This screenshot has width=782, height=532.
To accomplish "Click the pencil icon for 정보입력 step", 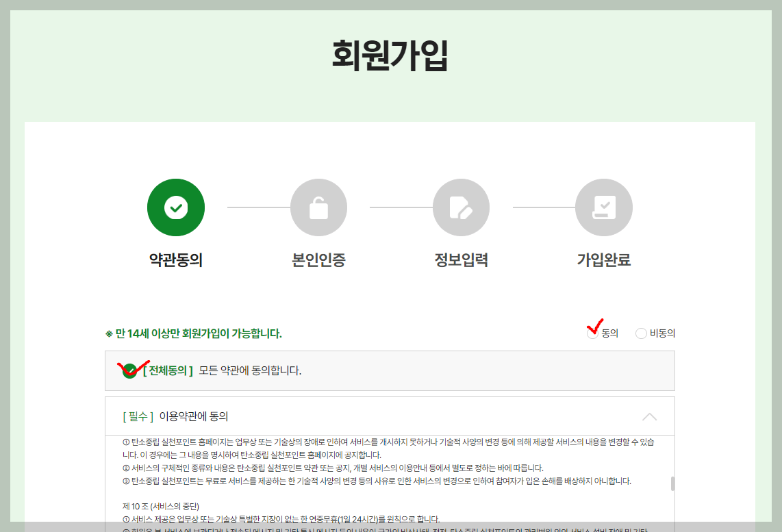I will (462, 207).
